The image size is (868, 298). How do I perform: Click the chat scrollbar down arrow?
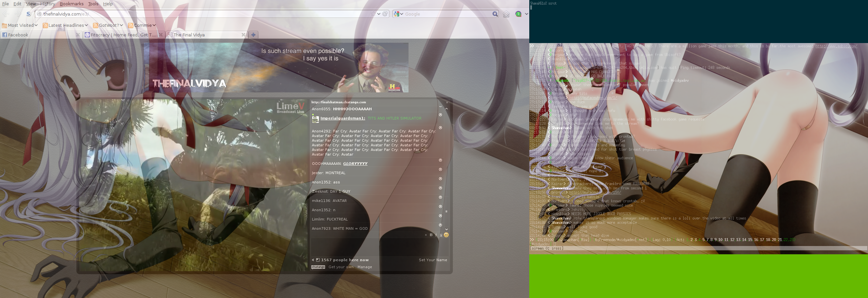[447, 229]
